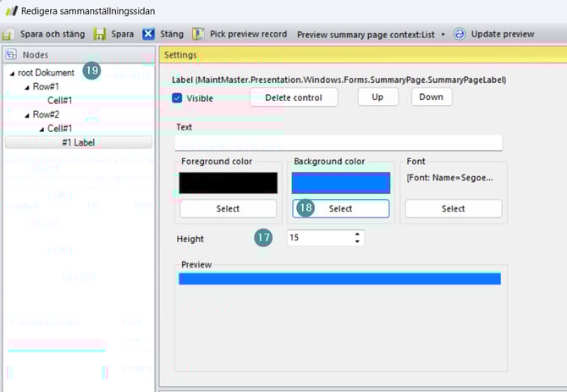Viewport: 567px width, 392px height.
Task: Click the Pick preview record icon
Action: point(198,34)
